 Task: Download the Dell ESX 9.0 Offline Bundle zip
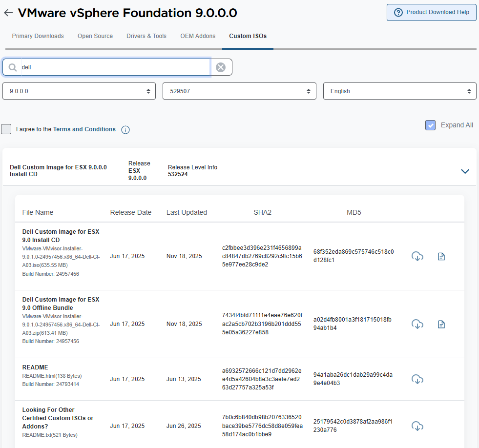point(417,324)
